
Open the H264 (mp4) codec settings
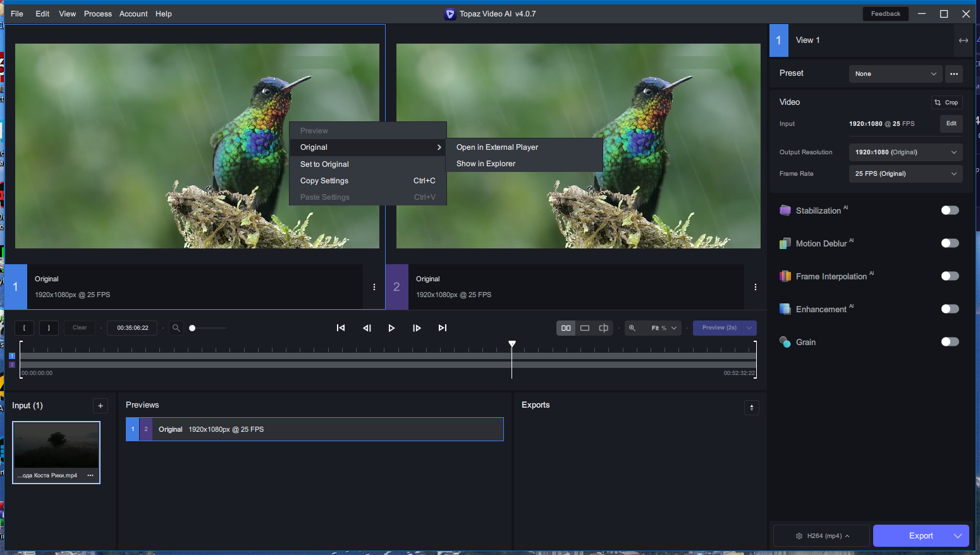[x=822, y=536]
